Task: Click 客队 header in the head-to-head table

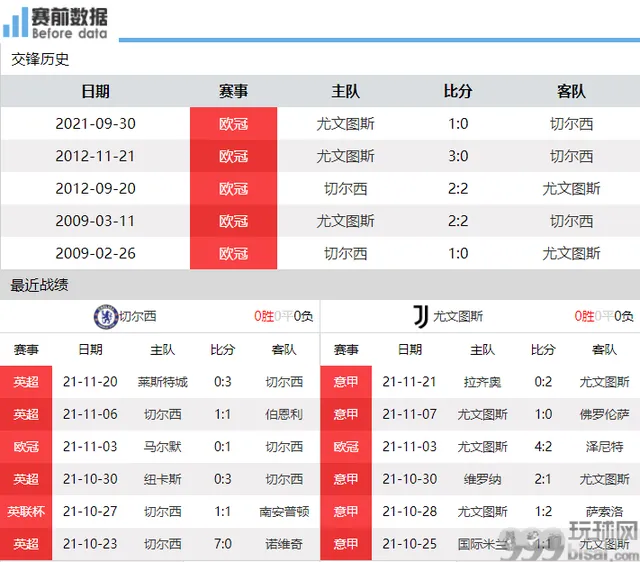Action: point(571,91)
